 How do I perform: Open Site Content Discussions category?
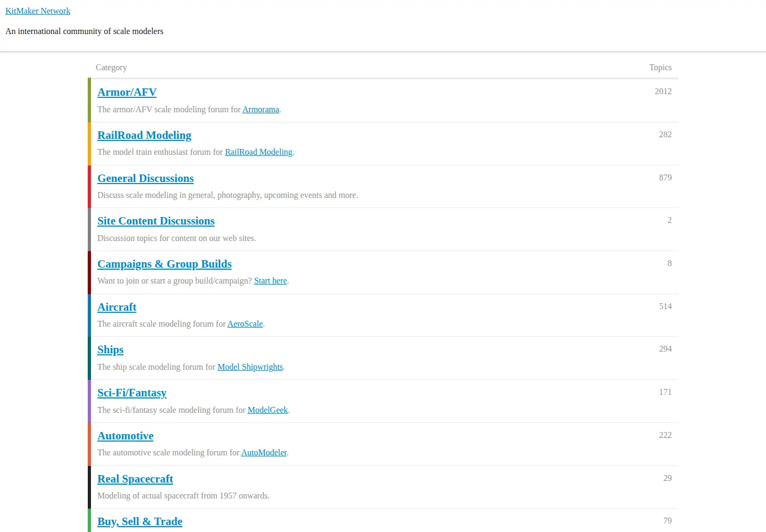click(x=156, y=221)
